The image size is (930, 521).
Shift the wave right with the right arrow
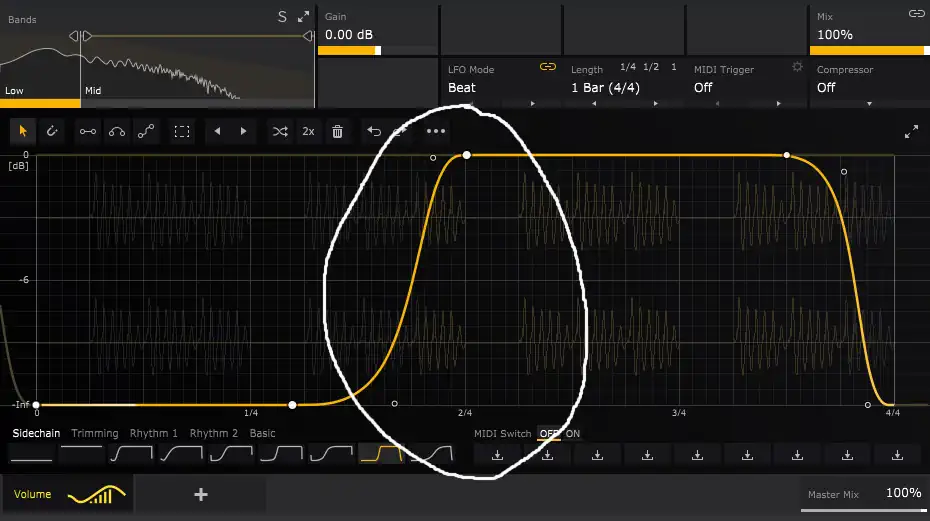pyautogui.click(x=243, y=131)
